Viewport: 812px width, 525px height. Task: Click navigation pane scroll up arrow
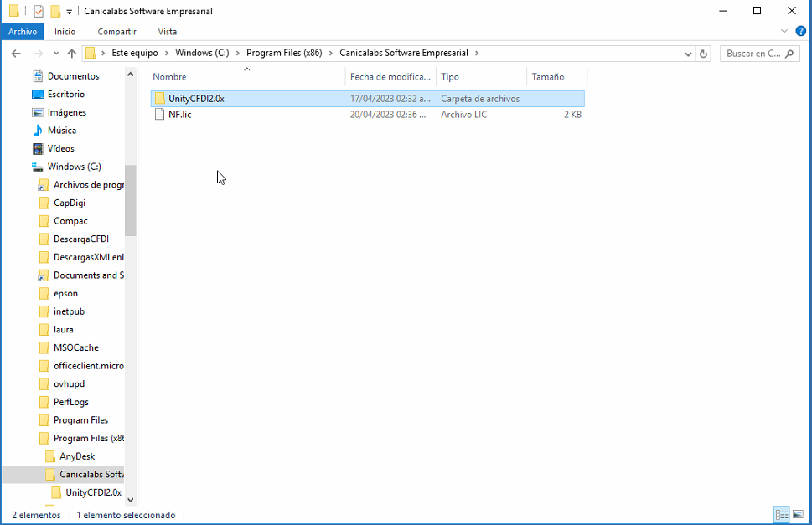[x=131, y=75]
